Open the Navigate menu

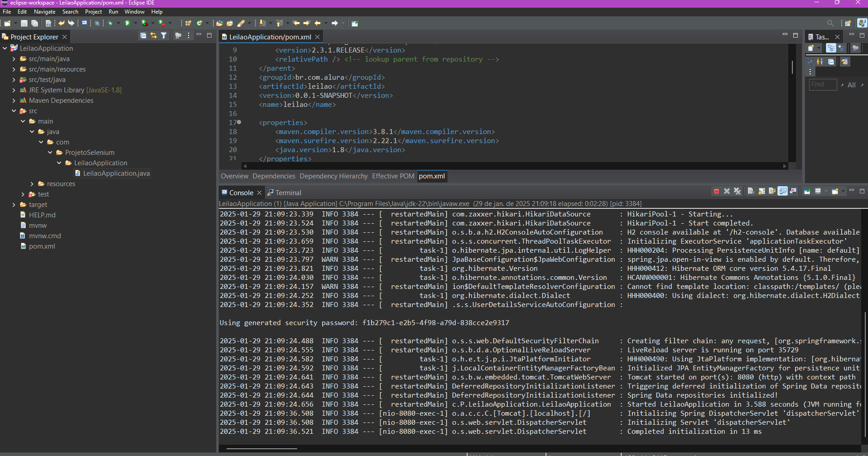[44, 12]
